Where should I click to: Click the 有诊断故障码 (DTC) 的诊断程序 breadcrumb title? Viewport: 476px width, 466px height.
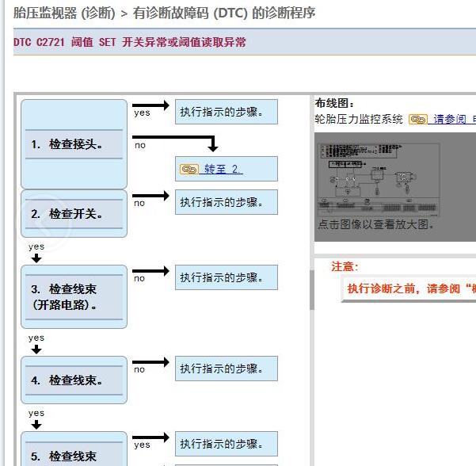[224, 13]
